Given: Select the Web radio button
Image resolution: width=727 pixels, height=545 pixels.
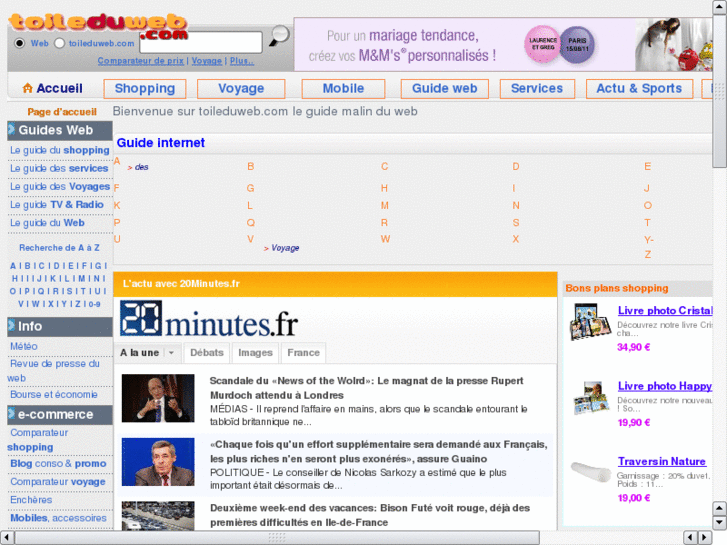Looking at the screenshot, I should 19,43.
